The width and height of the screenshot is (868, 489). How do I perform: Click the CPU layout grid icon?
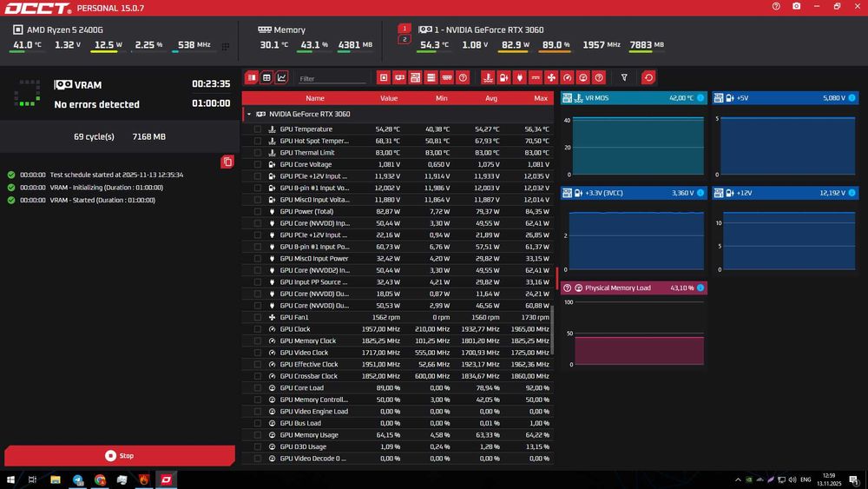tap(226, 47)
